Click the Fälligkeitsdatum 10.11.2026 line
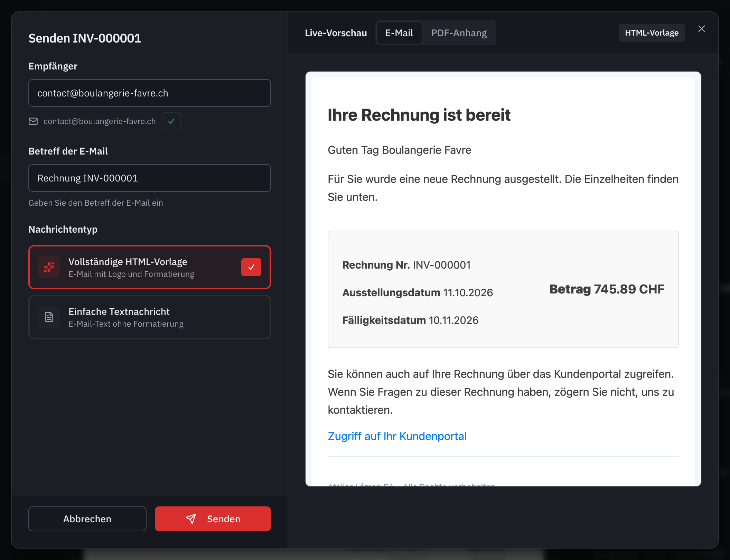 click(x=410, y=320)
